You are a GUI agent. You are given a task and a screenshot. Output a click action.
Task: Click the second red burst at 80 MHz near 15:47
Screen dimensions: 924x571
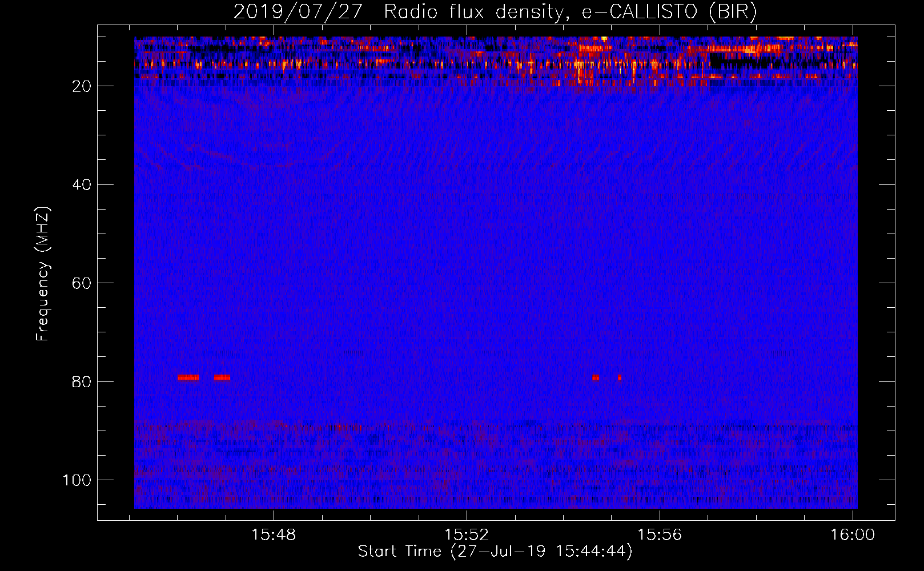[222, 377]
